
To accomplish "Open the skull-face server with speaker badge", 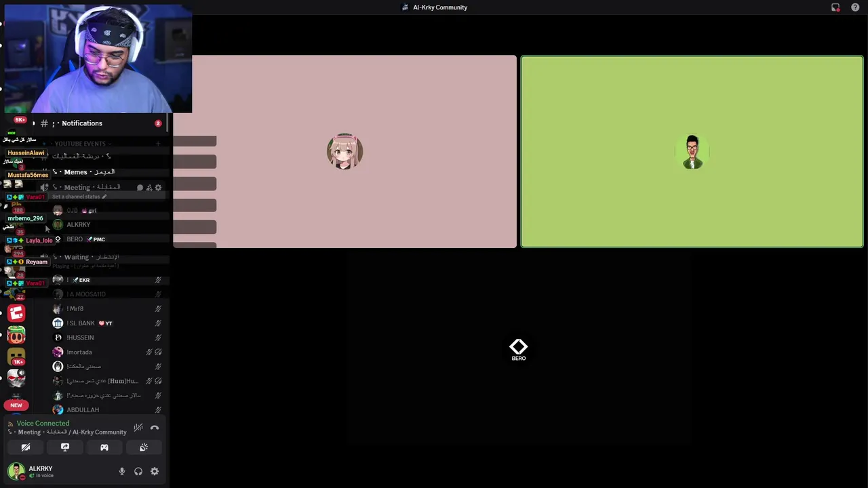I will pos(16,378).
